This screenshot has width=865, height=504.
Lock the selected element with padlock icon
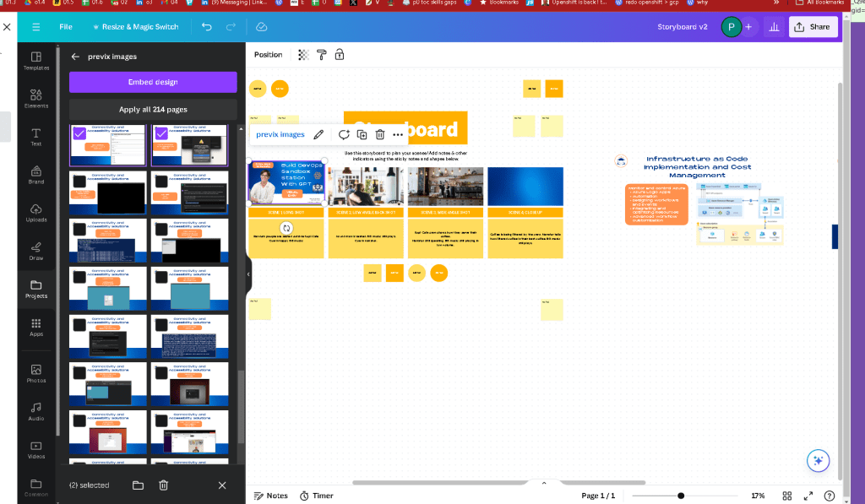click(x=340, y=55)
